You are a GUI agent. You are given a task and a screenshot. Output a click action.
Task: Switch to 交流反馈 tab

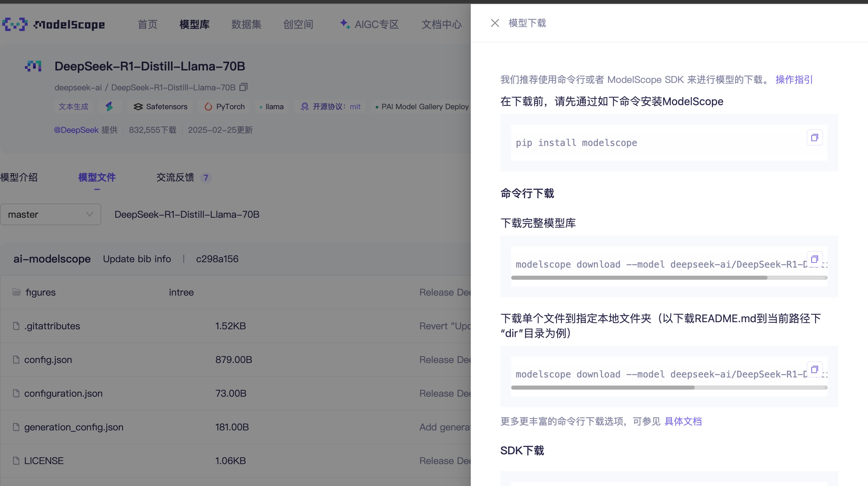click(175, 177)
